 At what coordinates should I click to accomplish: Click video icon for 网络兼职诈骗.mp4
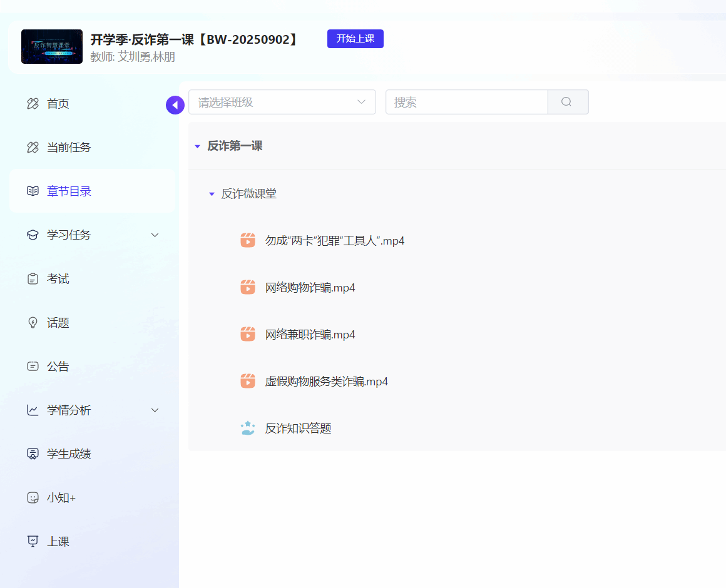click(248, 335)
